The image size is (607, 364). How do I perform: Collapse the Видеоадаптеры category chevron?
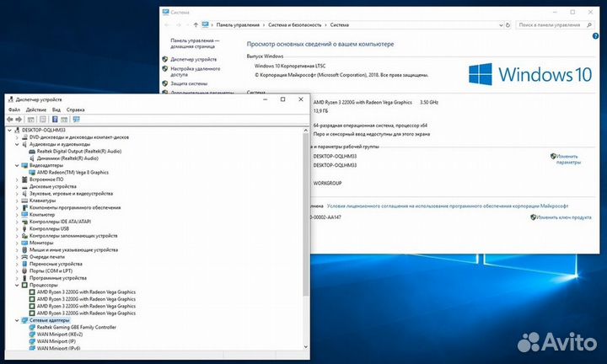click(17, 165)
